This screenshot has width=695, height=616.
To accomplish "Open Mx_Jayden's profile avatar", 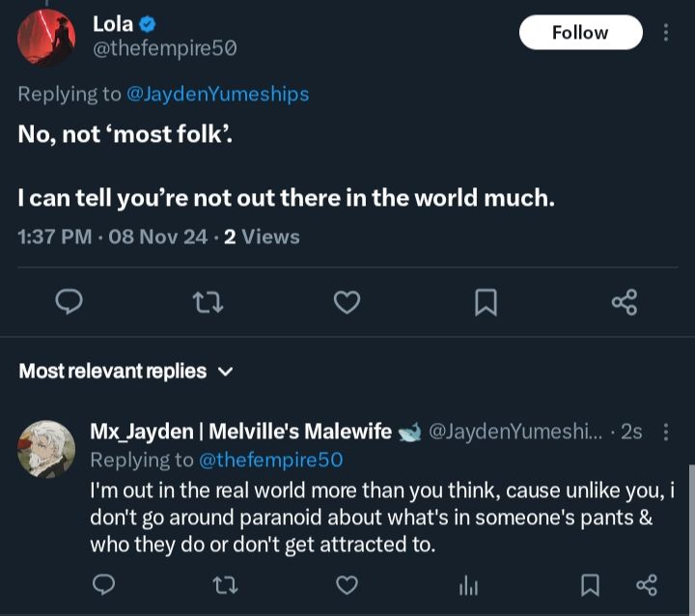I will (47, 448).
